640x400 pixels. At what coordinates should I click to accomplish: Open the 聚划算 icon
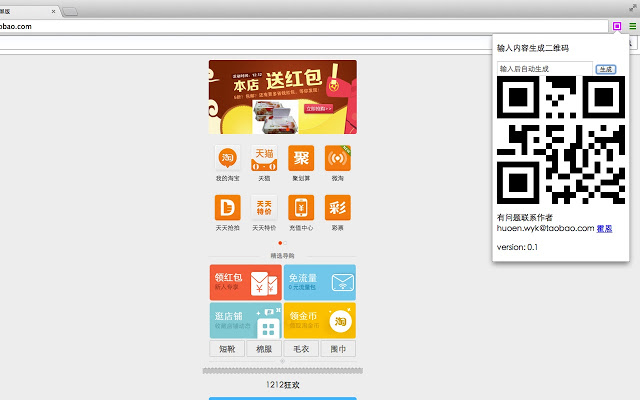coord(301,158)
